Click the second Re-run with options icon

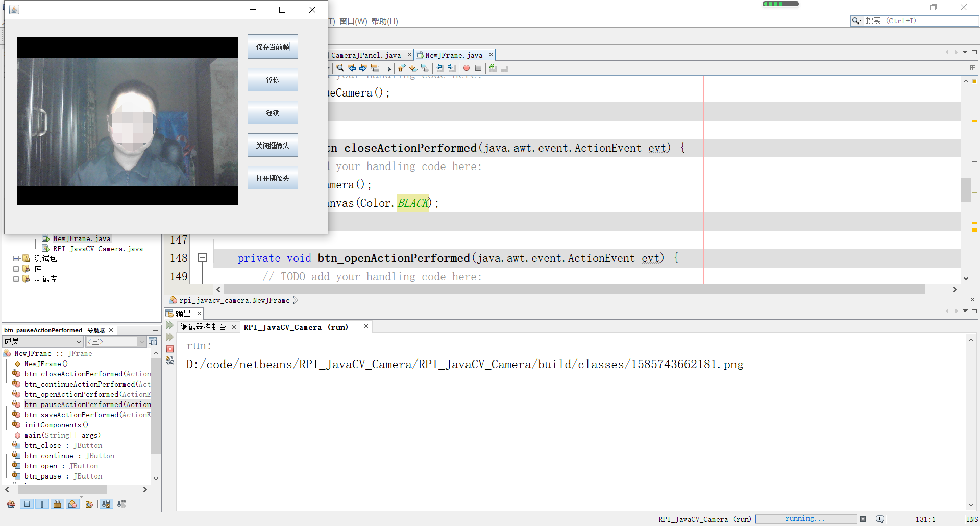click(170, 337)
